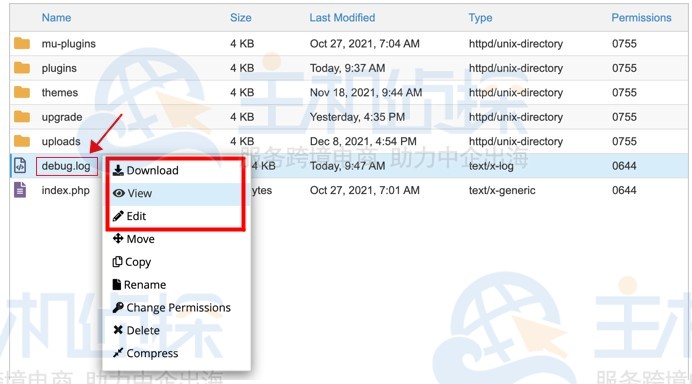Select the plugins folder name
Viewport: 692px width, 384px height.
[x=59, y=68]
